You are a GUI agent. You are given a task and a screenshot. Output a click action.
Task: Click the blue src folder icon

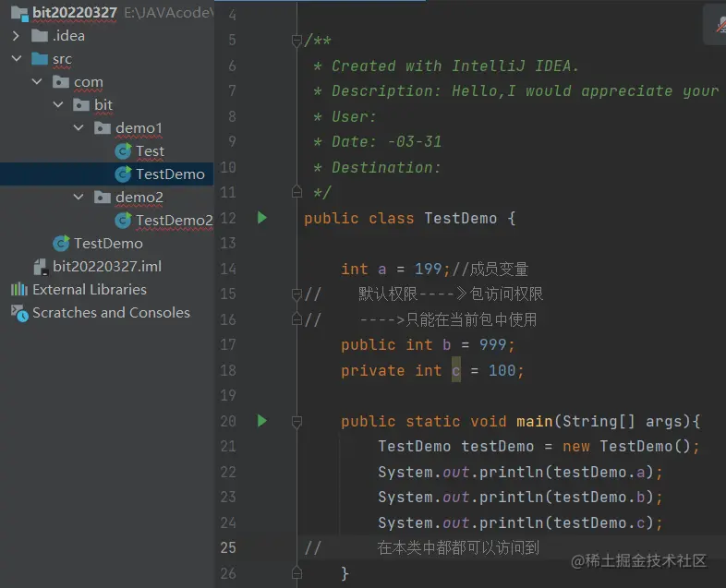[40, 59]
